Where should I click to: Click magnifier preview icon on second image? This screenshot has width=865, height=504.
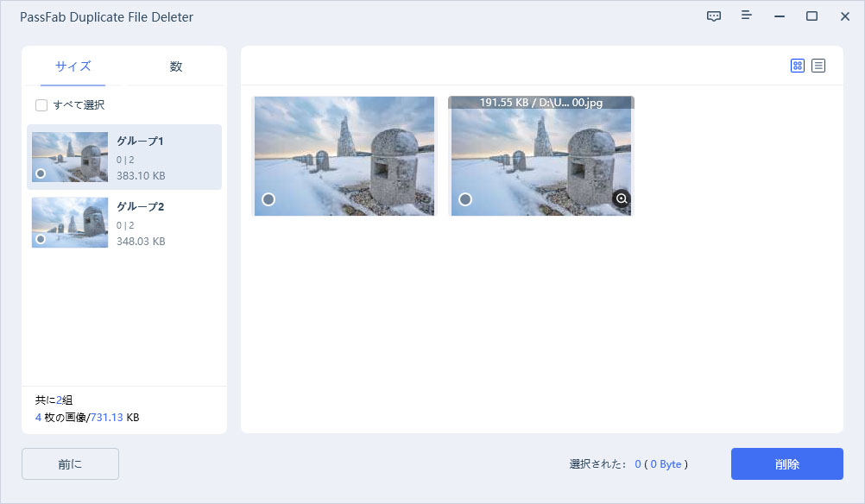click(x=621, y=199)
